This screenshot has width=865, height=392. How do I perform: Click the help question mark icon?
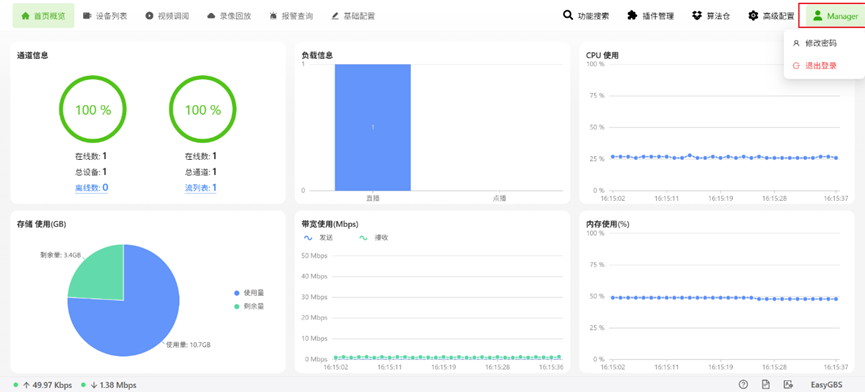(743, 385)
